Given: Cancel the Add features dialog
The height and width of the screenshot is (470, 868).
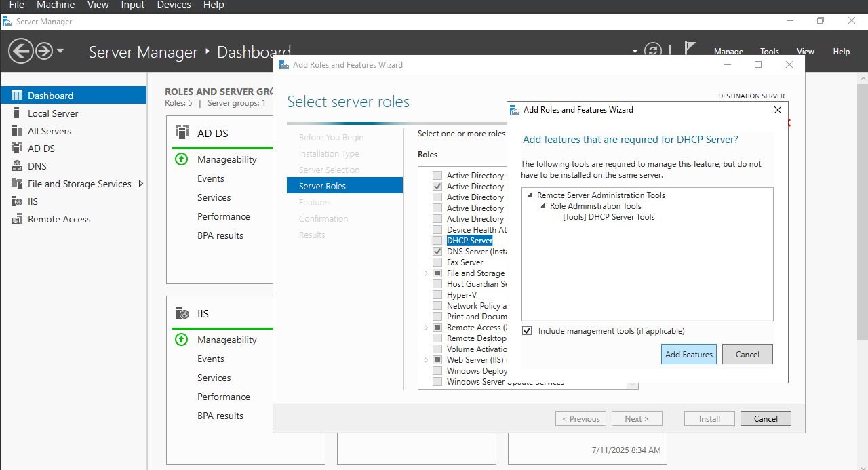Looking at the screenshot, I should tap(747, 354).
